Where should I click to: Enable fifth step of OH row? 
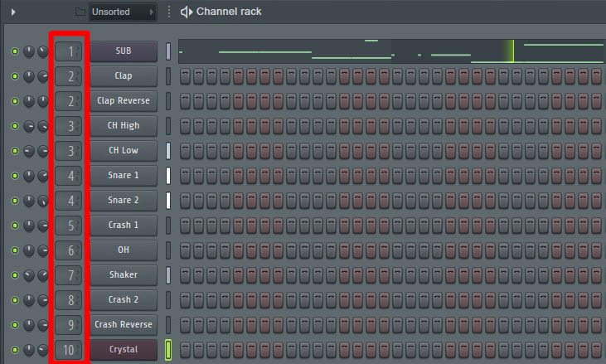[238, 250]
